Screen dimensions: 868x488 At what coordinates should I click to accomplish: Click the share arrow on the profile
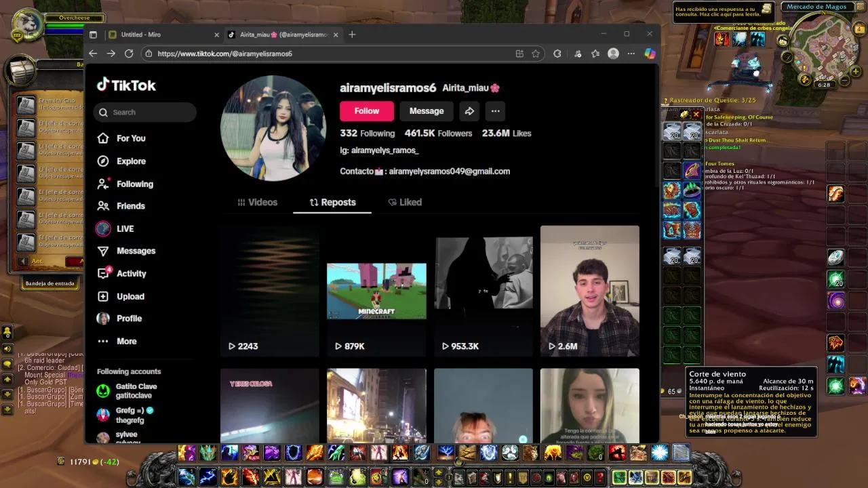click(x=469, y=111)
